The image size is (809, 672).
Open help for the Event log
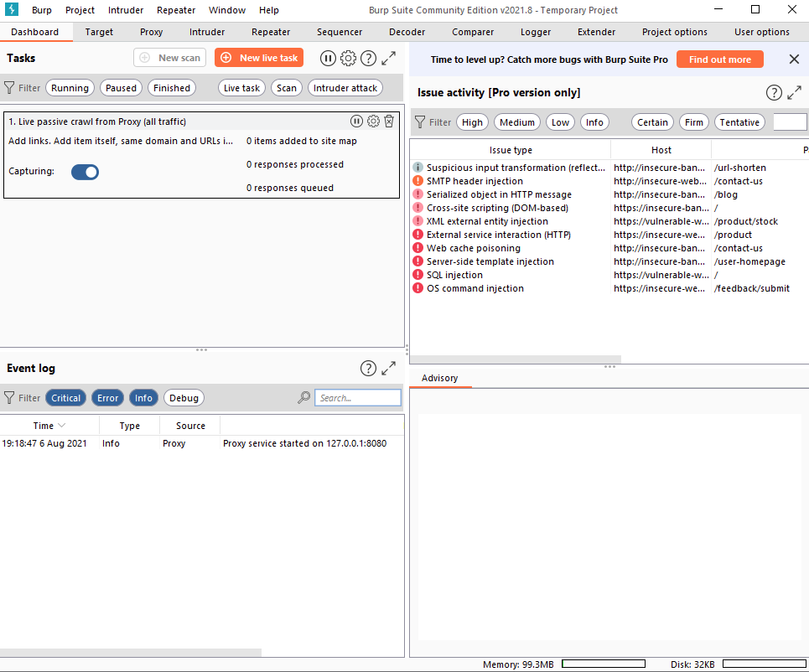click(368, 368)
